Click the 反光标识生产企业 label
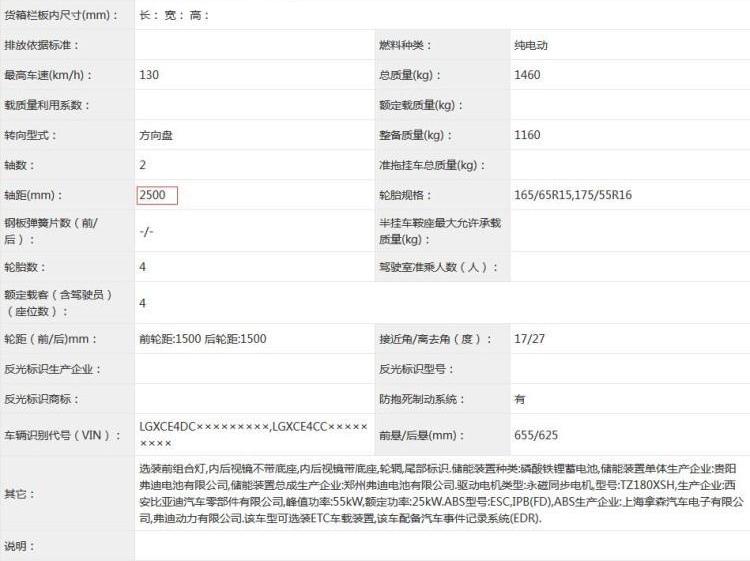 point(53,369)
